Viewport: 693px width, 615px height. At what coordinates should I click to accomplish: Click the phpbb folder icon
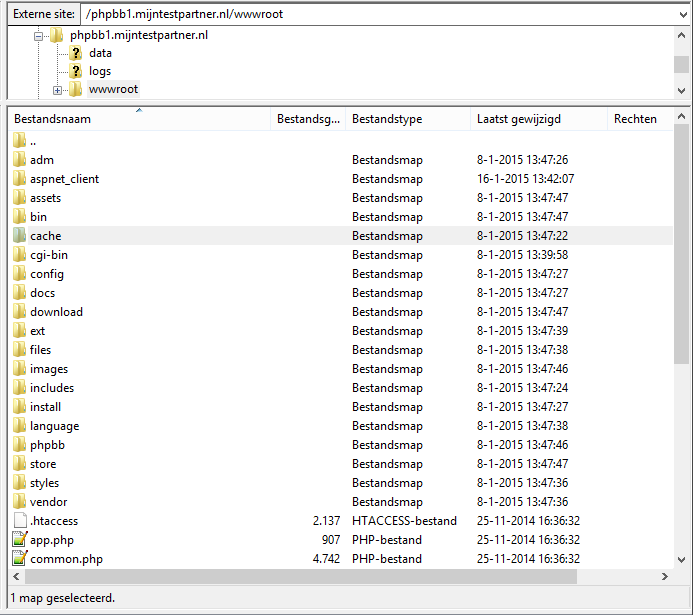[19, 444]
